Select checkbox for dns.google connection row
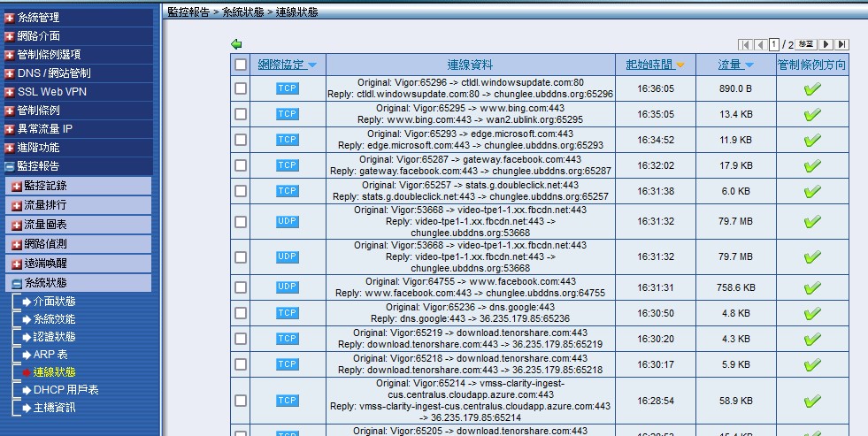868x436 pixels. point(241,313)
